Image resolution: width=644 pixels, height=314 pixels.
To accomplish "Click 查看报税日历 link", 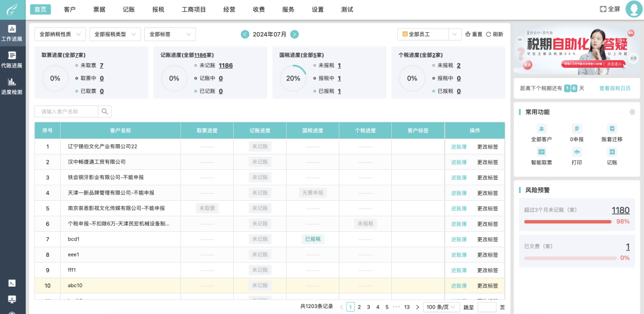I will click(x=615, y=88).
